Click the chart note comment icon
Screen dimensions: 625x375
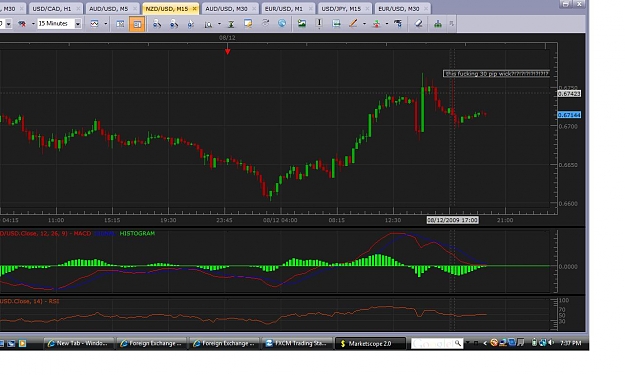pos(248,24)
